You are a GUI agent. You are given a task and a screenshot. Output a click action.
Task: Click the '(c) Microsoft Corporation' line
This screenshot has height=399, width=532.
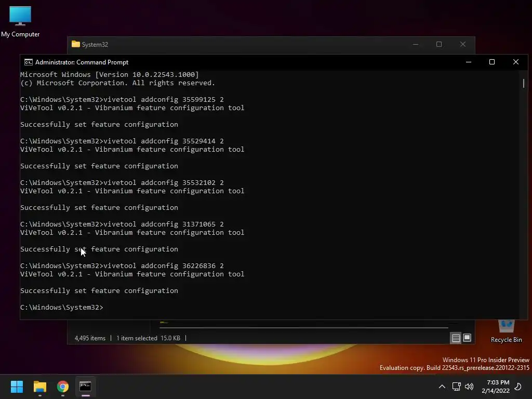pos(117,83)
